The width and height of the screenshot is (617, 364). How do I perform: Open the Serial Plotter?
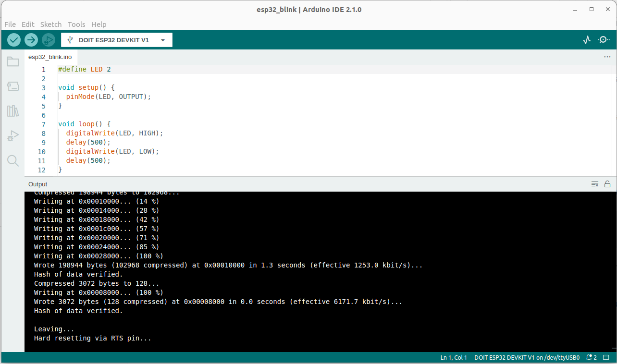(586, 40)
